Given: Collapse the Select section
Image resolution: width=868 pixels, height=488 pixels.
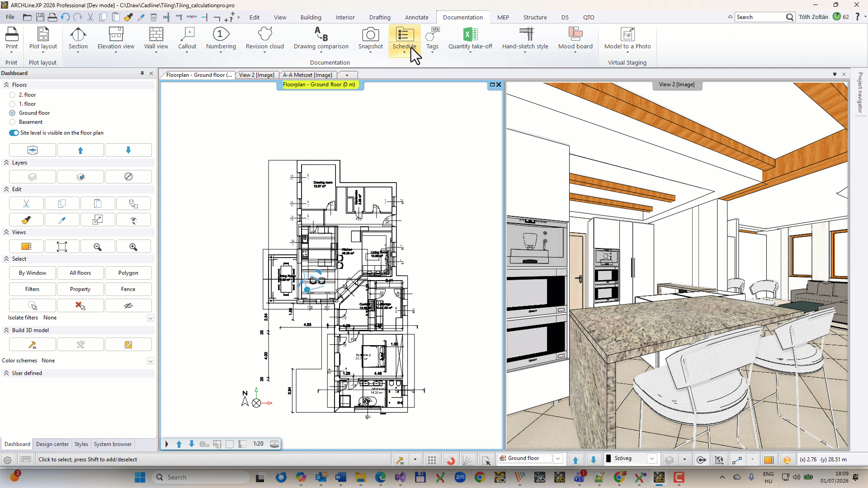Looking at the screenshot, I should [6, 259].
